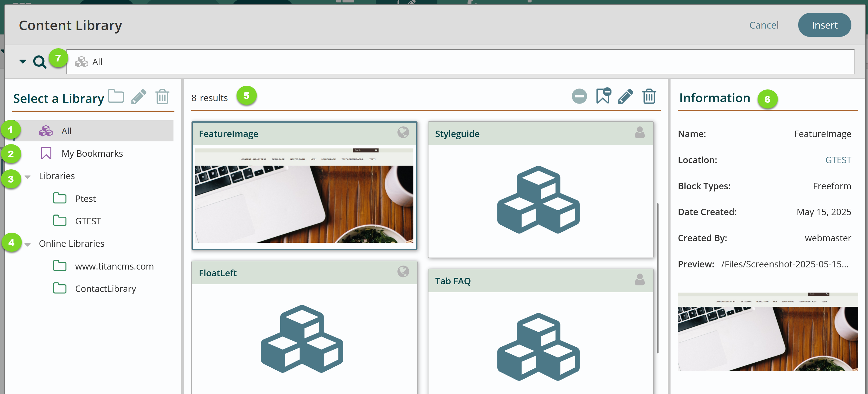The width and height of the screenshot is (868, 394).
Task: Select the FloatLeft card title
Action: (218, 273)
